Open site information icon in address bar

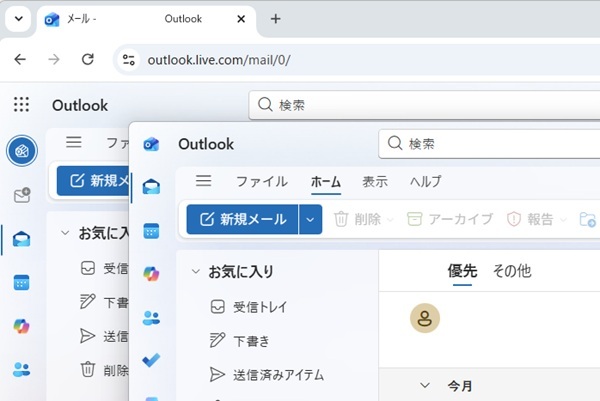(x=129, y=60)
